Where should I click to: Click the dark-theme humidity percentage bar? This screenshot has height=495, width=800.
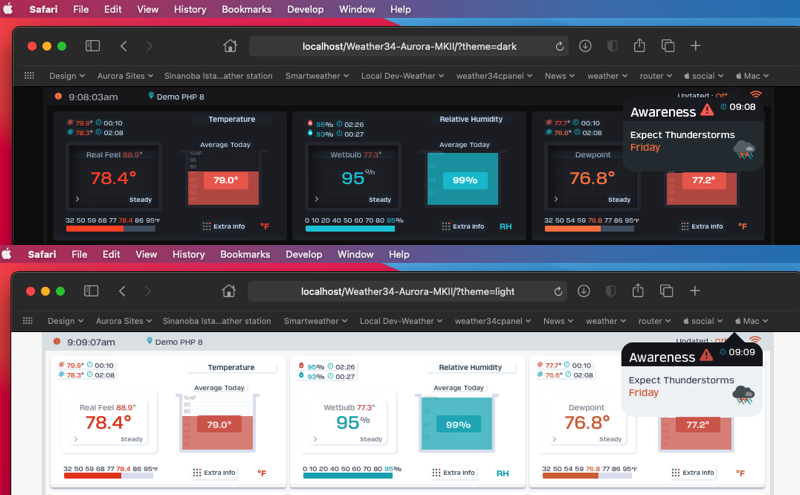(350, 229)
